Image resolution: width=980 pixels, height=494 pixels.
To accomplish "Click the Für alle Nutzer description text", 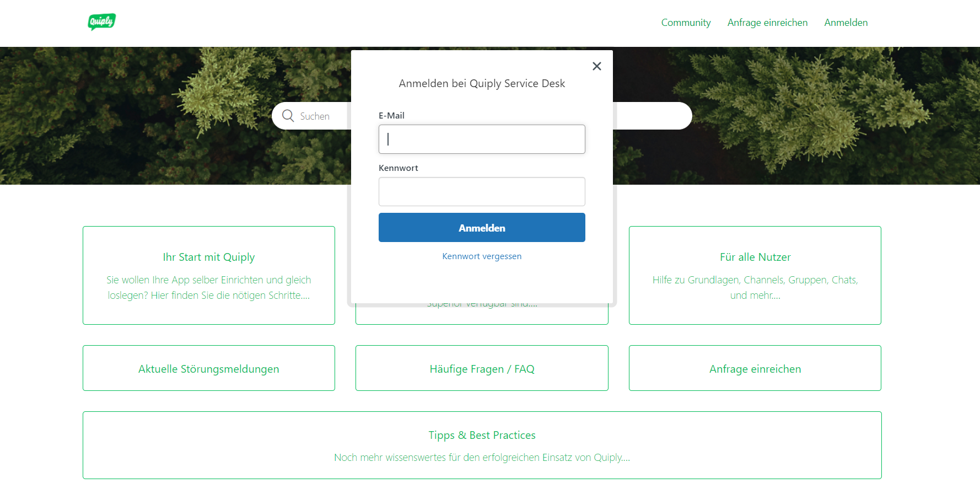I will pos(755,288).
